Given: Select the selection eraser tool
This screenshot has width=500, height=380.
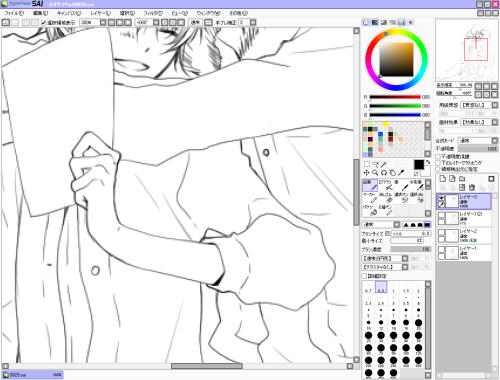Looking at the screenshot, I should pos(418,198).
